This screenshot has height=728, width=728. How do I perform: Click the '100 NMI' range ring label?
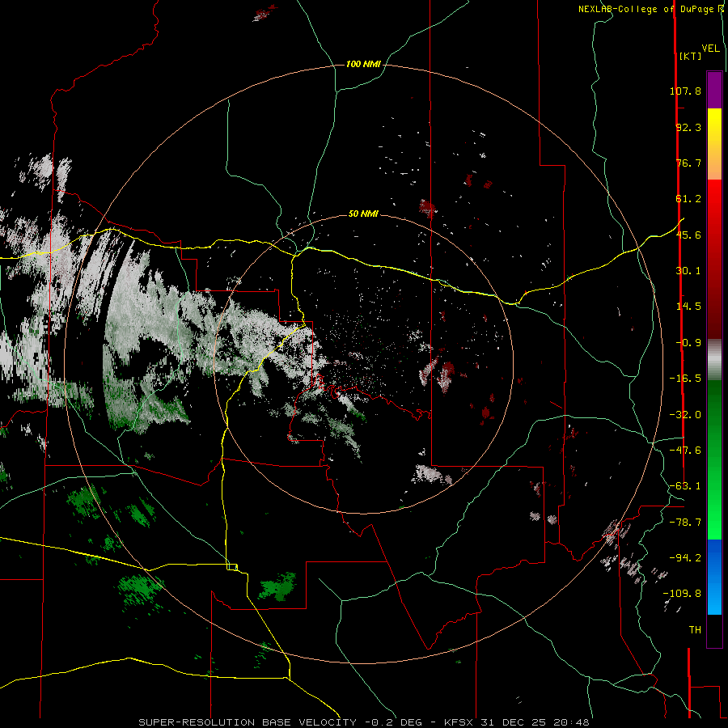pos(363,64)
